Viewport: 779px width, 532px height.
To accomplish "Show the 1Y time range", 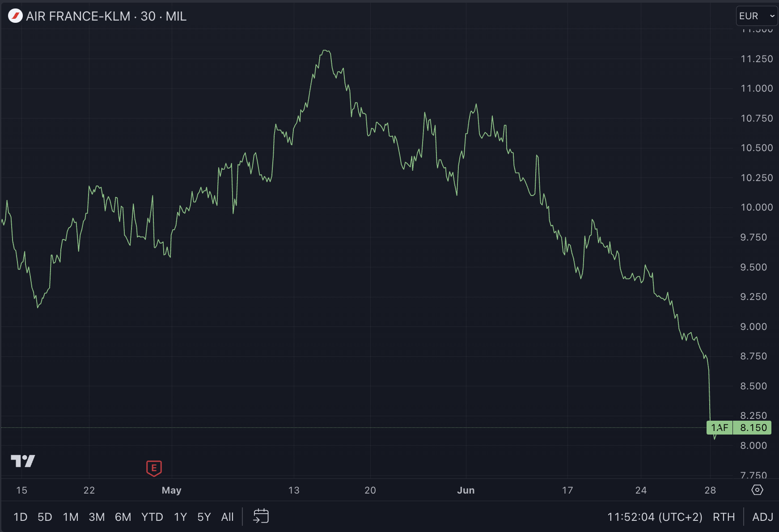I will pyautogui.click(x=180, y=517).
